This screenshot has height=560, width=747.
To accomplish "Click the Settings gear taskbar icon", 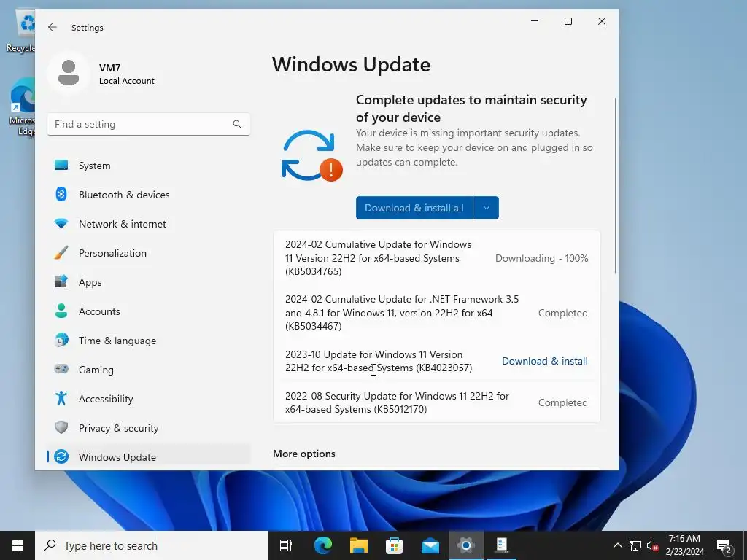I will pyautogui.click(x=466, y=545).
